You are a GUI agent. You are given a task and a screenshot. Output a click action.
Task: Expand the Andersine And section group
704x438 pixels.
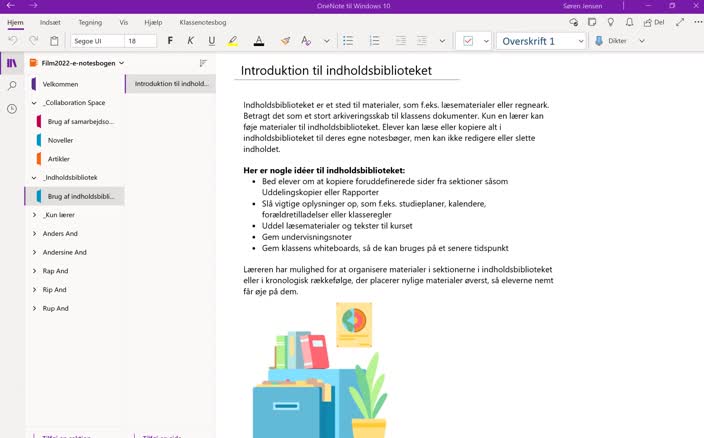[34, 252]
